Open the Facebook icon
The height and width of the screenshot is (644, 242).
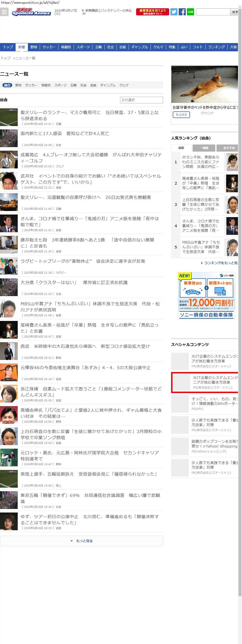[x=182, y=12]
